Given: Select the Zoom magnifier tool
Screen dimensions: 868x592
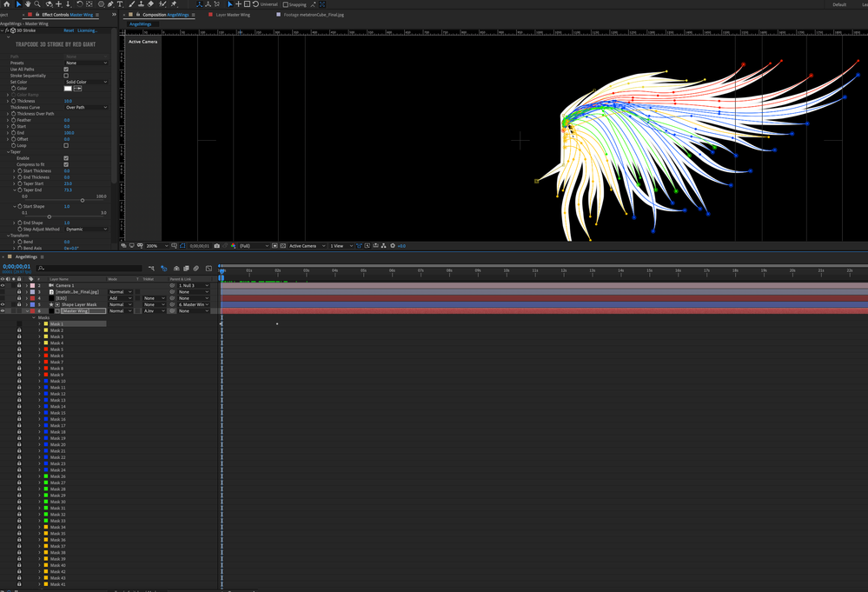Looking at the screenshot, I should [37, 4].
